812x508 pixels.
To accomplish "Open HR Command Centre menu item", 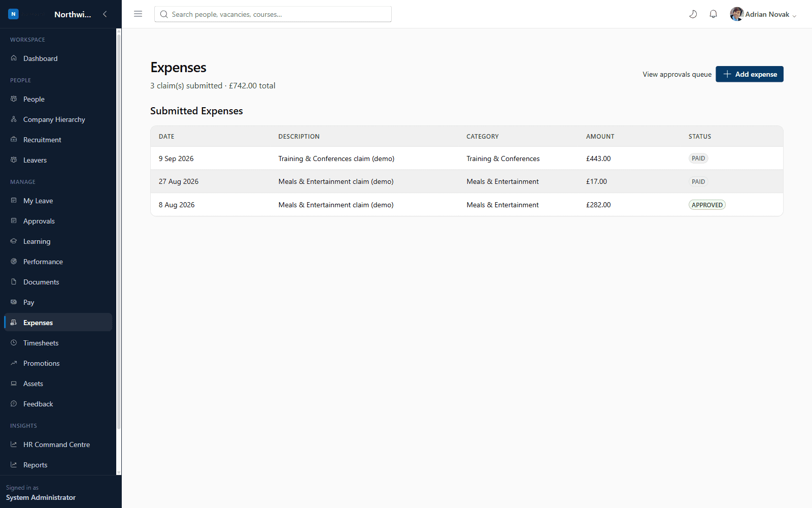I will [58, 444].
